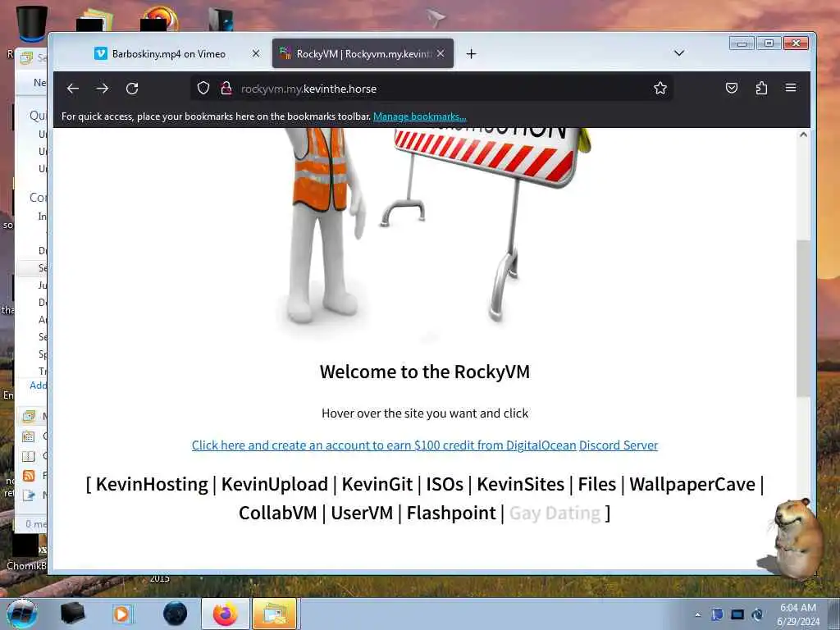Switch to the Barboskiny.mp4 on Vimeo tab
The height and width of the screenshot is (630, 840).
click(x=169, y=53)
